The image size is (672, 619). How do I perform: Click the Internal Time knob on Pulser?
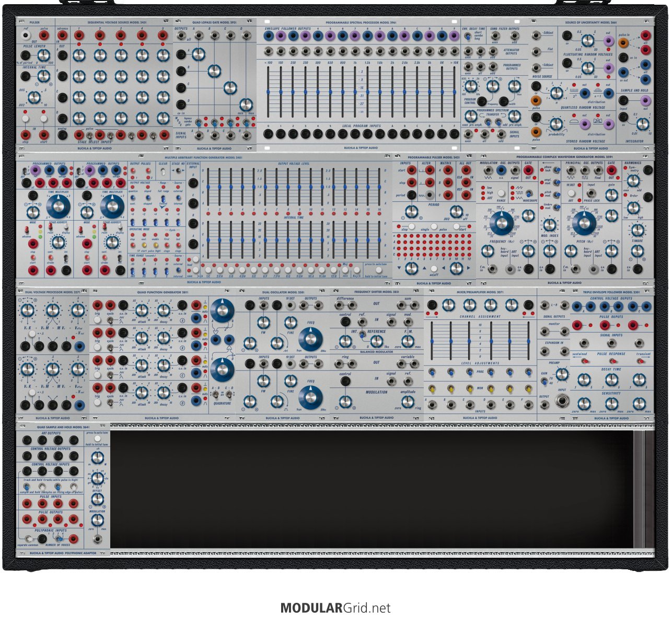[x=43, y=76]
